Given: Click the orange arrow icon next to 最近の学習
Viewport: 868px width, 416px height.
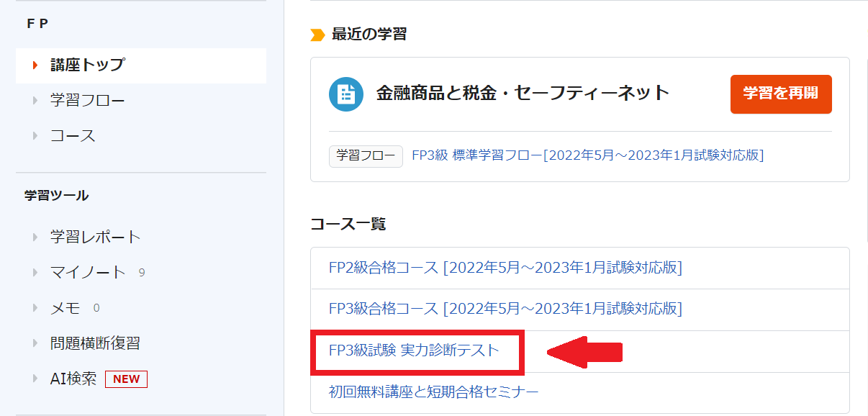Looking at the screenshot, I should (317, 35).
